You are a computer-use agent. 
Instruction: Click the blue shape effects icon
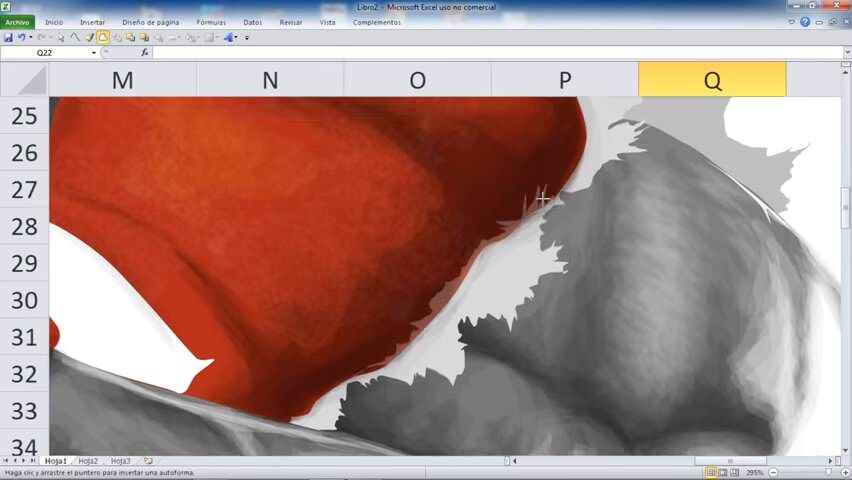[228, 38]
